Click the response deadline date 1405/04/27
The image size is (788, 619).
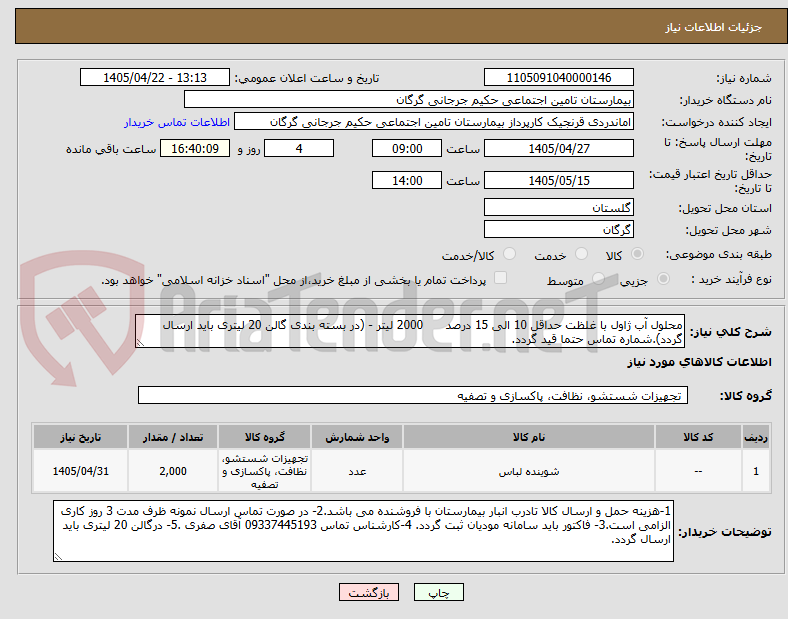pyautogui.click(x=559, y=149)
